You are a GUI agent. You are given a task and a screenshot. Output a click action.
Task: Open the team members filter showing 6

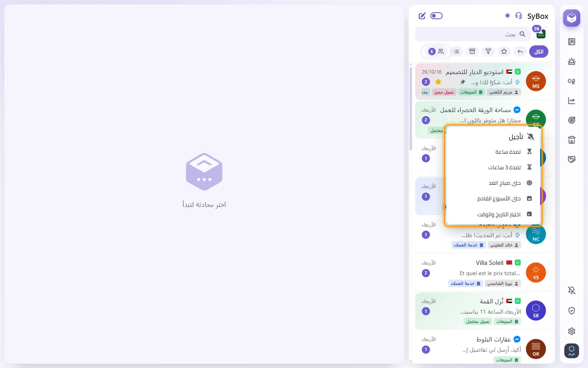pyautogui.click(x=436, y=52)
